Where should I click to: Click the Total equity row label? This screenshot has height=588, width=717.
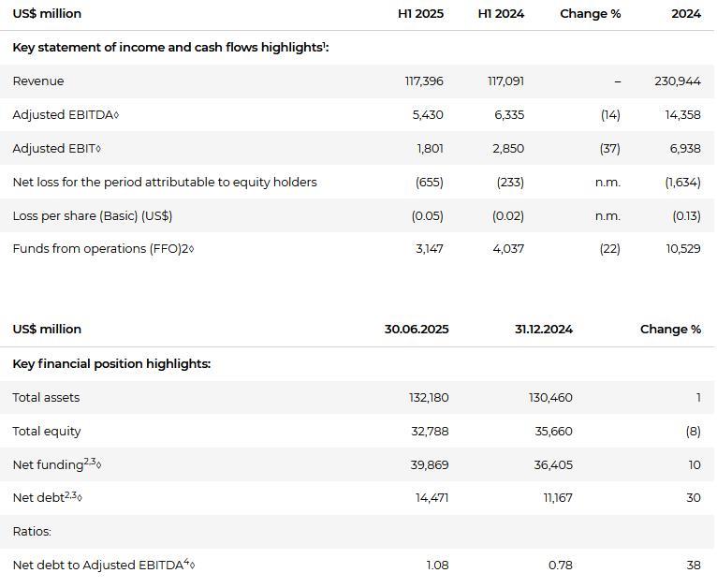point(47,432)
